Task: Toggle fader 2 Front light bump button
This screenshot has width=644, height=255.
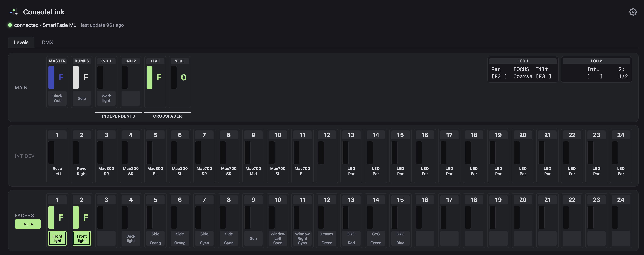Action: coord(82,238)
